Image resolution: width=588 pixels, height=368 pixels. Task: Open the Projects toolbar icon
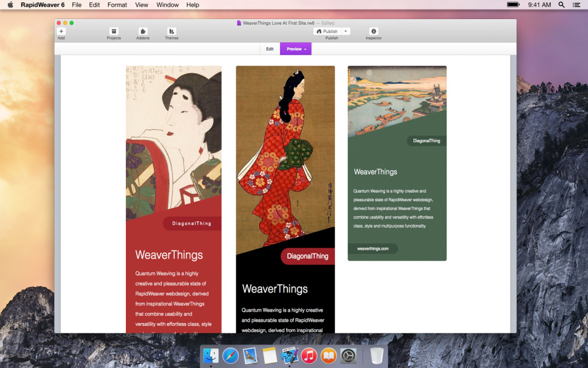(x=113, y=31)
